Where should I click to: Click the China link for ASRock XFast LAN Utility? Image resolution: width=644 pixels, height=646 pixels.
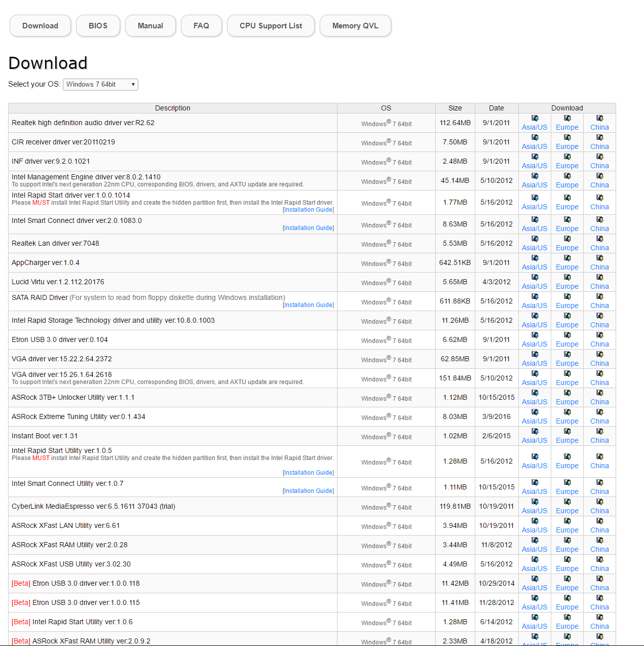point(599,530)
